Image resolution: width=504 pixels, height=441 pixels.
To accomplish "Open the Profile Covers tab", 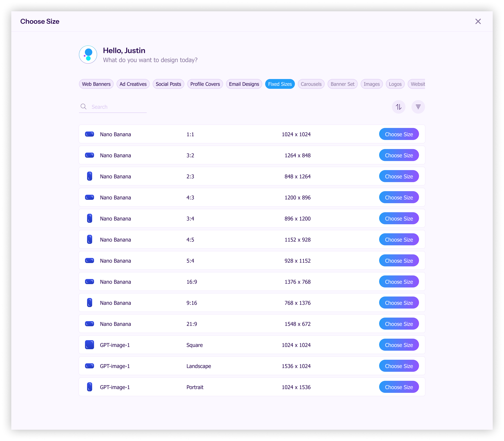I will click(x=205, y=84).
